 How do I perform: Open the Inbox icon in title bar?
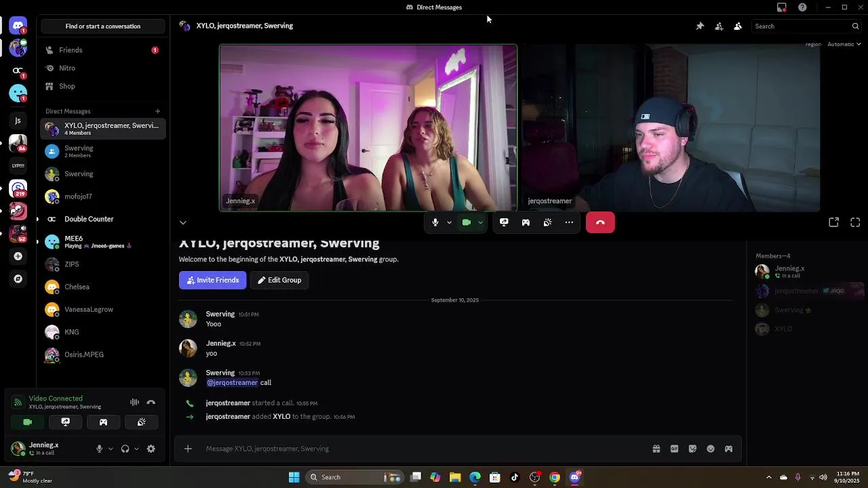782,7
